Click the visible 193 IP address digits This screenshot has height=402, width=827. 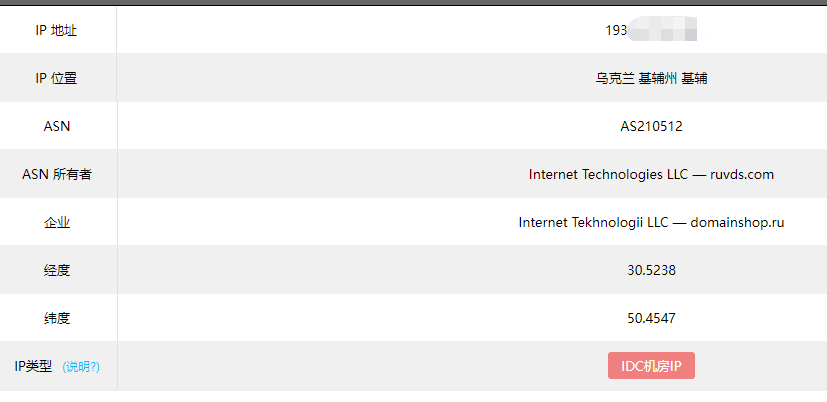coord(616,31)
